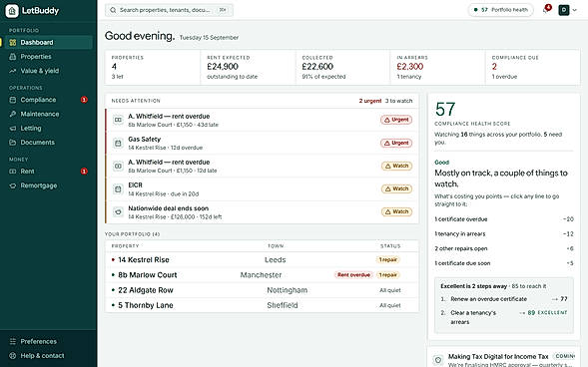
Task: Click the Urgent tag on Gas Safety
Action: click(x=396, y=143)
